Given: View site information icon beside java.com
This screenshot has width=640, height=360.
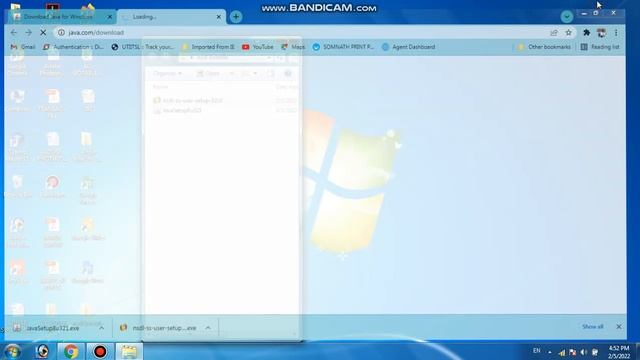Looking at the screenshot, I should click(x=61, y=32).
